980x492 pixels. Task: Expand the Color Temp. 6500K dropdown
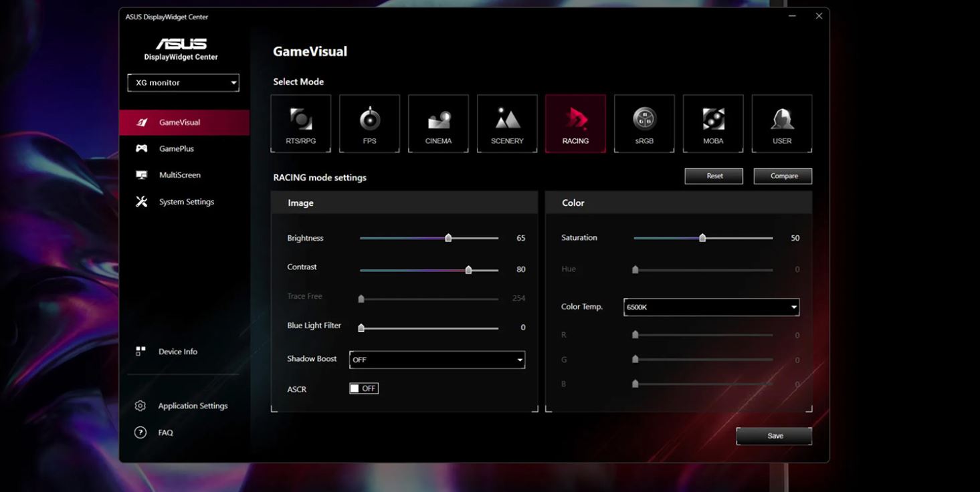click(711, 307)
